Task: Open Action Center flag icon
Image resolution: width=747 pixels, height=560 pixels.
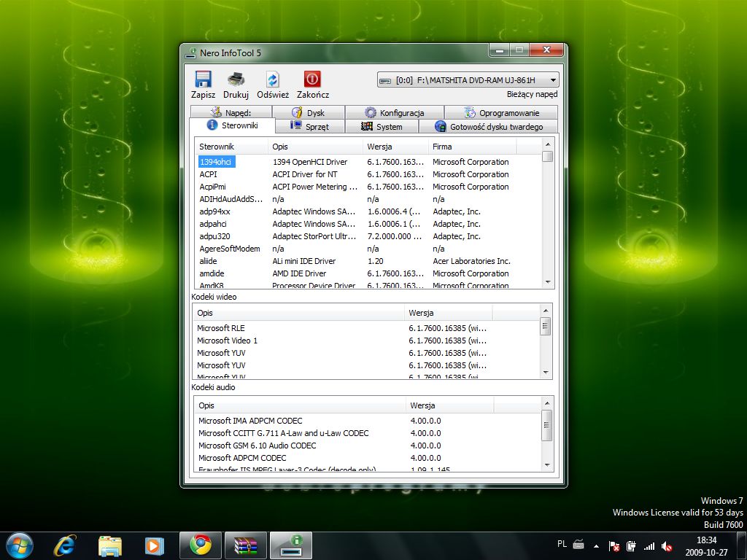Action: [x=614, y=546]
